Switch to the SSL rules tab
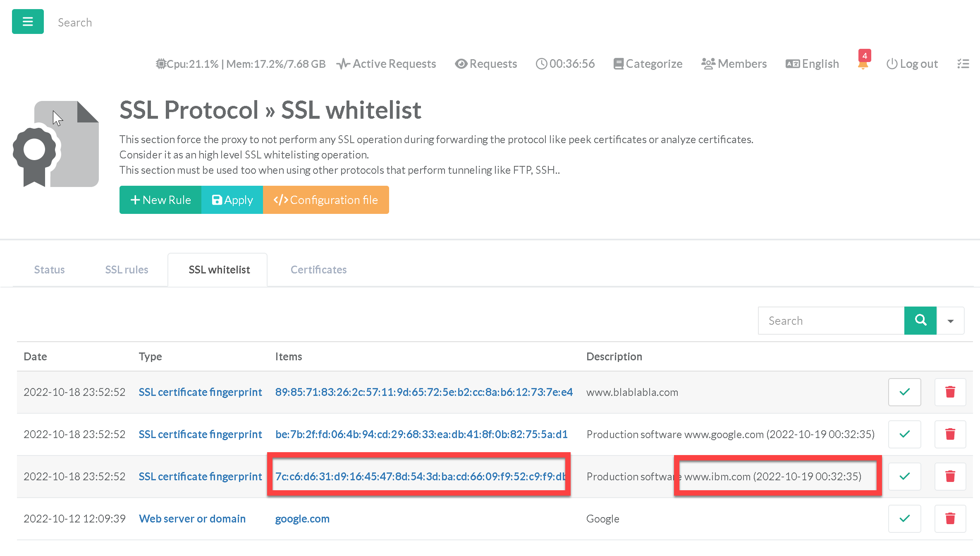This screenshot has width=980, height=556. coord(127,269)
